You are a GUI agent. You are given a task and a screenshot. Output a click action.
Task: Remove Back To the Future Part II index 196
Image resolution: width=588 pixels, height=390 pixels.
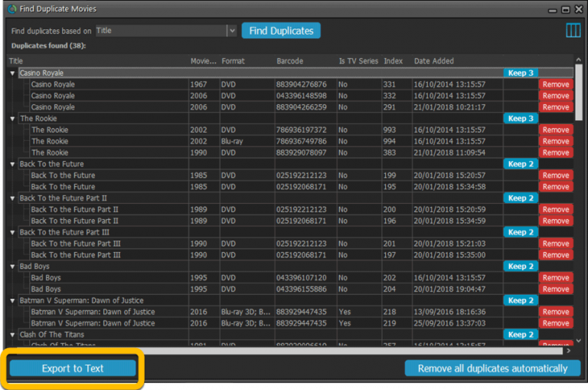(556, 221)
